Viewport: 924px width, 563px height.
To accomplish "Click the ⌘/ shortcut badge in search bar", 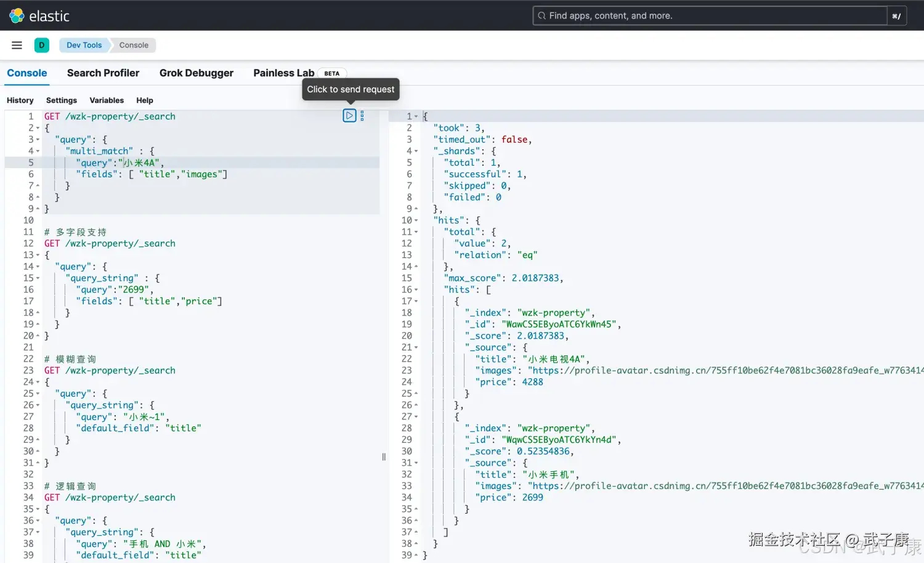I will [x=896, y=15].
